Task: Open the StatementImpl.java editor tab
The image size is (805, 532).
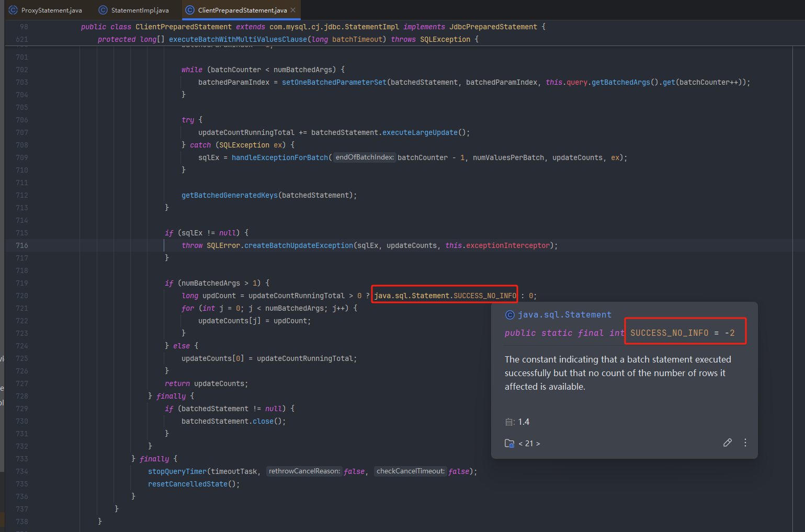Action: 140,10
